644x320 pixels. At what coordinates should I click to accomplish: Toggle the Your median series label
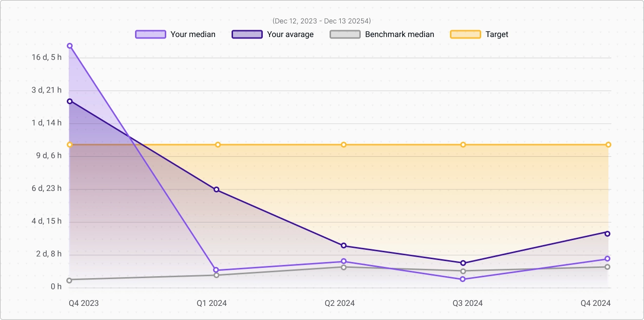pyautogui.click(x=193, y=35)
